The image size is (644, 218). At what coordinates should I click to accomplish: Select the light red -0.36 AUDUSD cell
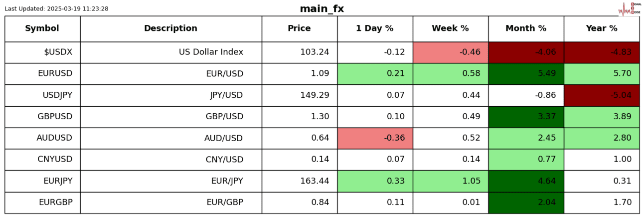[375, 138]
